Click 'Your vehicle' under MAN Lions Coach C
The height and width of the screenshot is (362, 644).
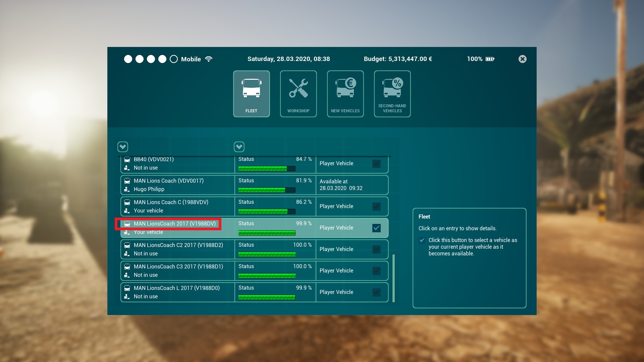pyautogui.click(x=148, y=211)
